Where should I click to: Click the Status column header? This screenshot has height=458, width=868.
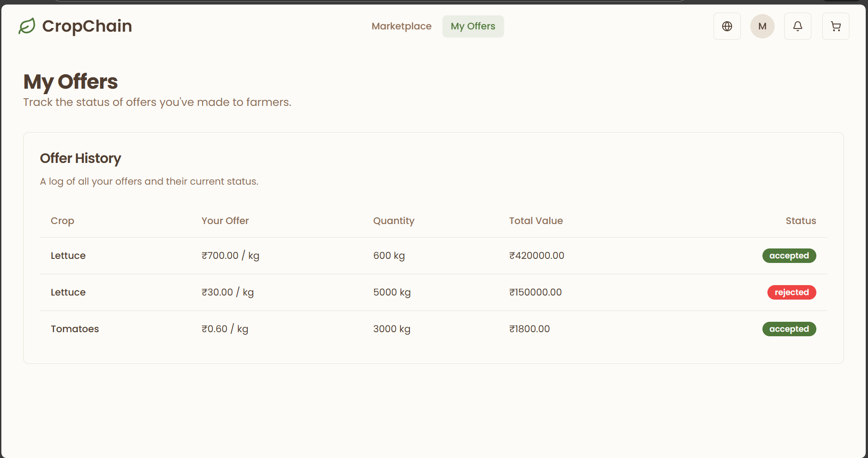point(800,221)
